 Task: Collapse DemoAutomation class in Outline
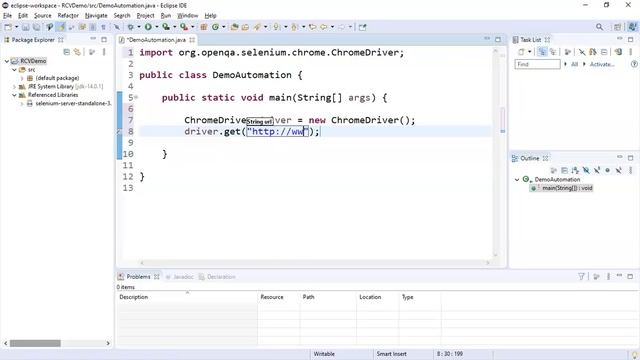[x=517, y=179]
